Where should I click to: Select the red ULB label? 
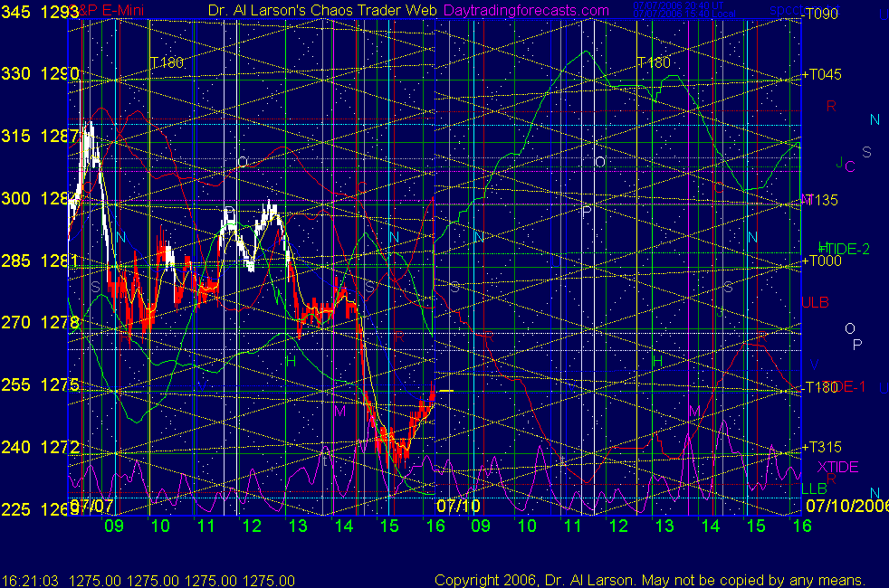tap(815, 302)
